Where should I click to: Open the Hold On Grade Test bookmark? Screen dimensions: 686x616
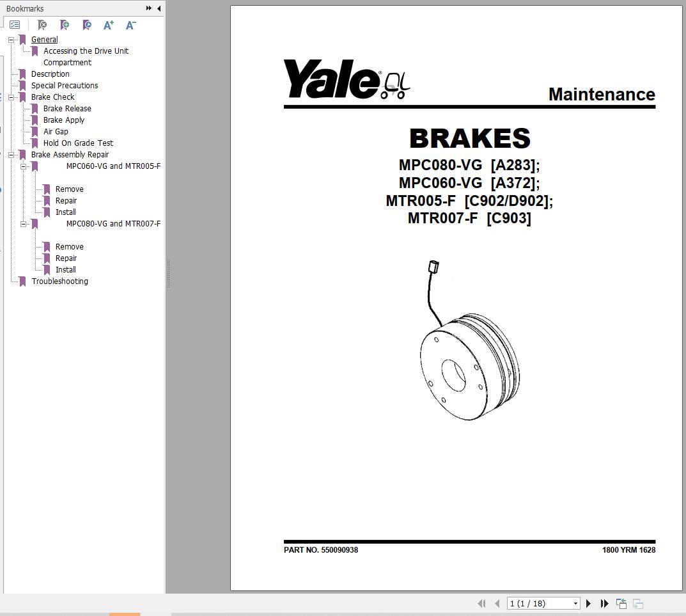coord(78,143)
